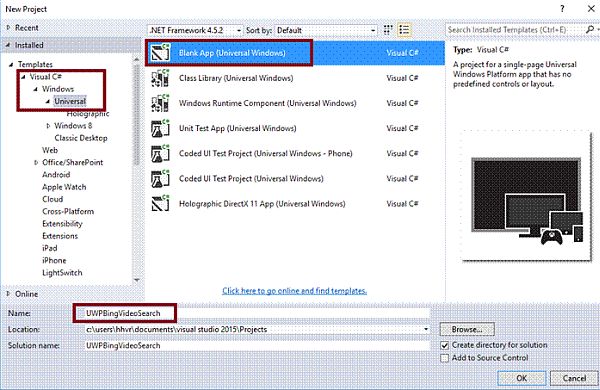Switch to small icons grid view
Image resolution: width=600 pixels, height=390 pixels.
(x=388, y=30)
